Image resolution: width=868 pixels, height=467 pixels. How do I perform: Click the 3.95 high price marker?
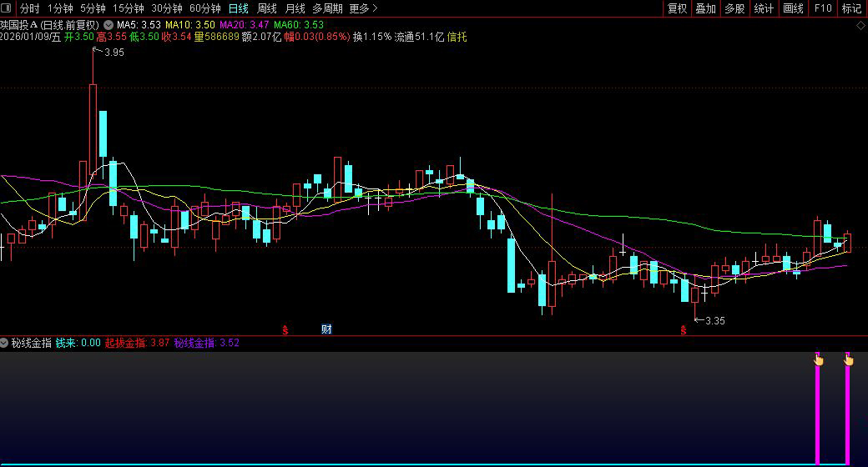click(114, 53)
